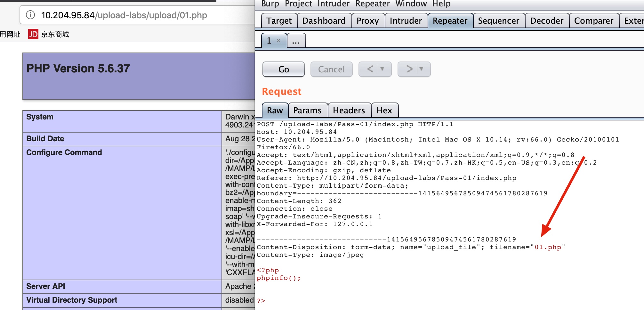Image resolution: width=644 pixels, height=310 pixels.
Task: Click the Accept-Language header line
Action: tap(427, 163)
